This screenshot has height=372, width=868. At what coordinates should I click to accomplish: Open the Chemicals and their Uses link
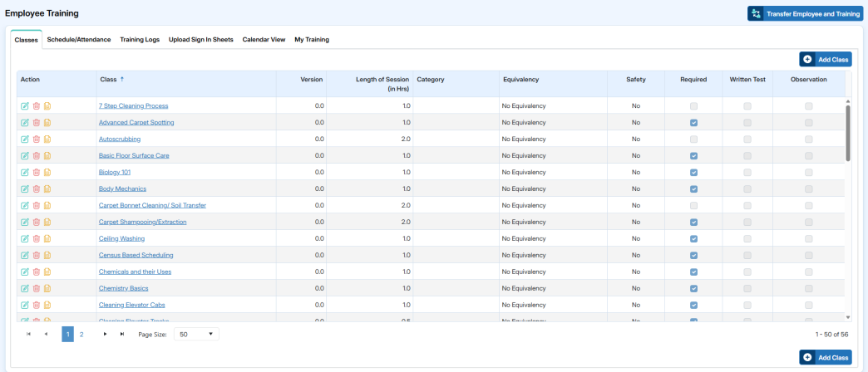[135, 272]
